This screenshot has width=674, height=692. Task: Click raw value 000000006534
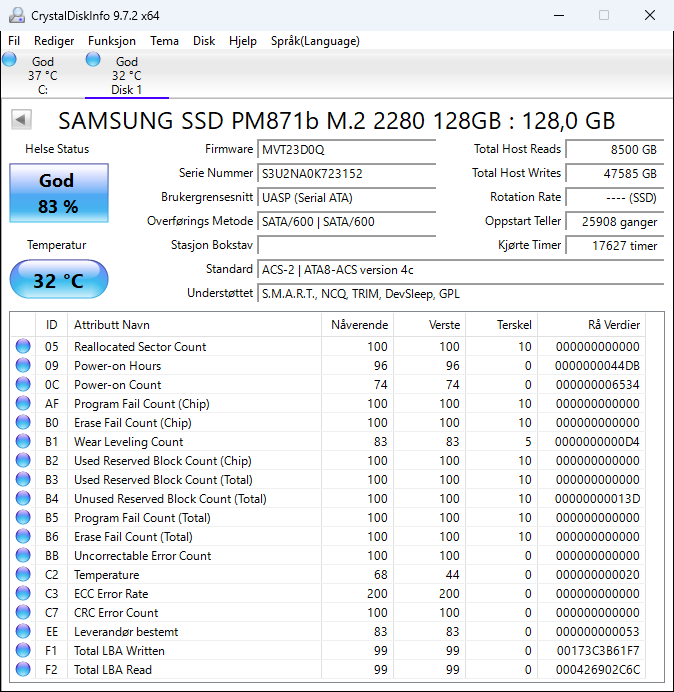(597, 385)
